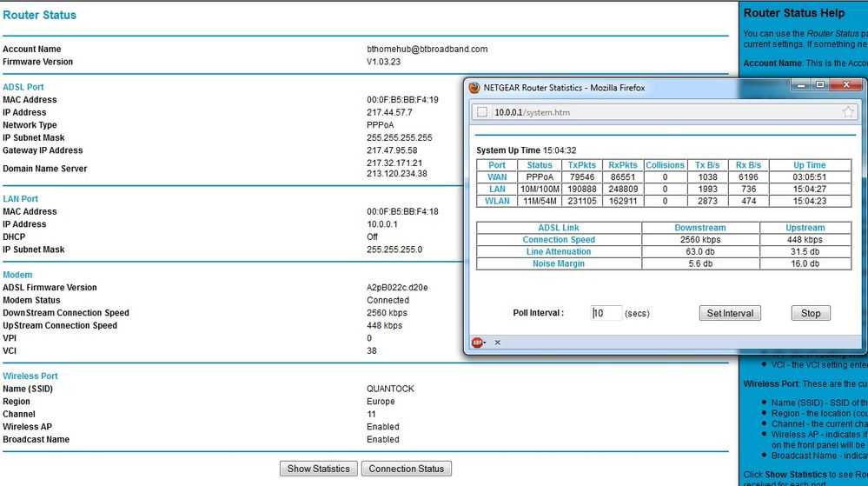Click the Poll Interval input field

606,313
